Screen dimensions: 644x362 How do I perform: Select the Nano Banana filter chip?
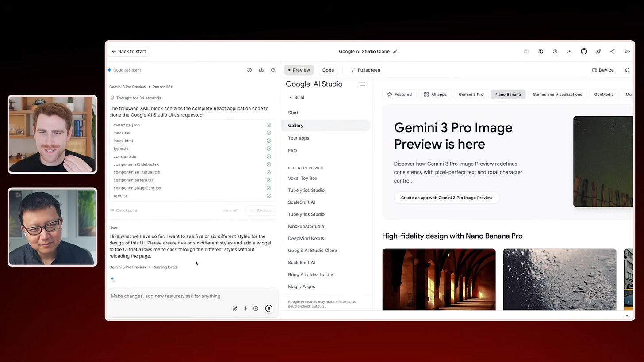click(x=508, y=94)
